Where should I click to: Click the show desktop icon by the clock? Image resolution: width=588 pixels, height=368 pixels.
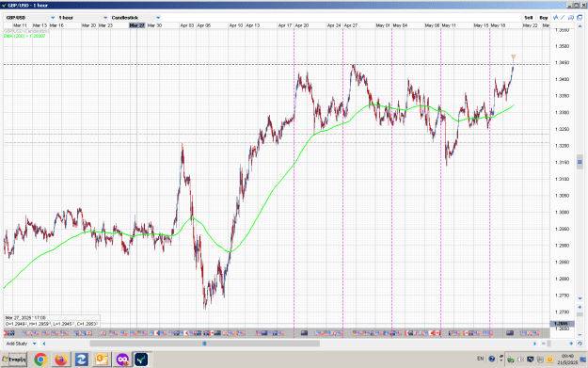coord(583,360)
